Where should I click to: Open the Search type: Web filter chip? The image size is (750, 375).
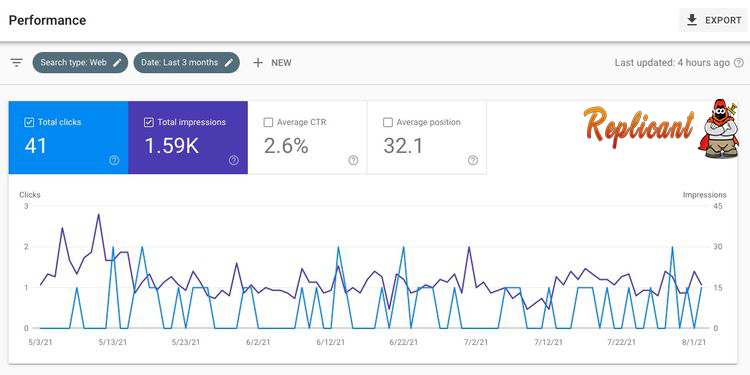click(x=80, y=63)
